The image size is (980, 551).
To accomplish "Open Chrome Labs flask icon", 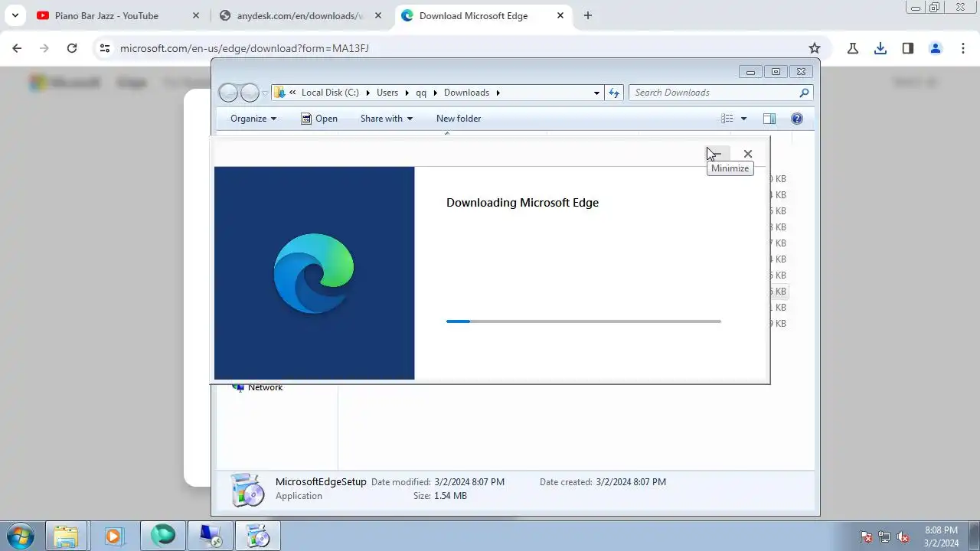I will pyautogui.click(x=853, y=48).
